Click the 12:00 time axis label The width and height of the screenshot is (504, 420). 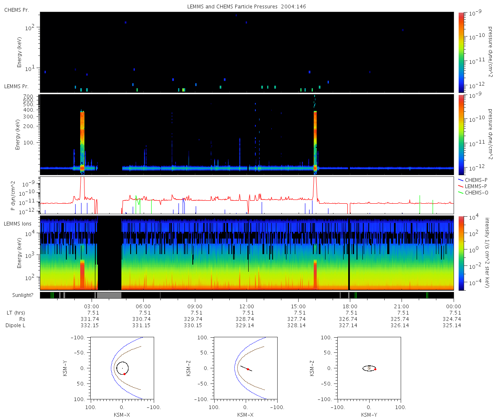tap(247, 306)
